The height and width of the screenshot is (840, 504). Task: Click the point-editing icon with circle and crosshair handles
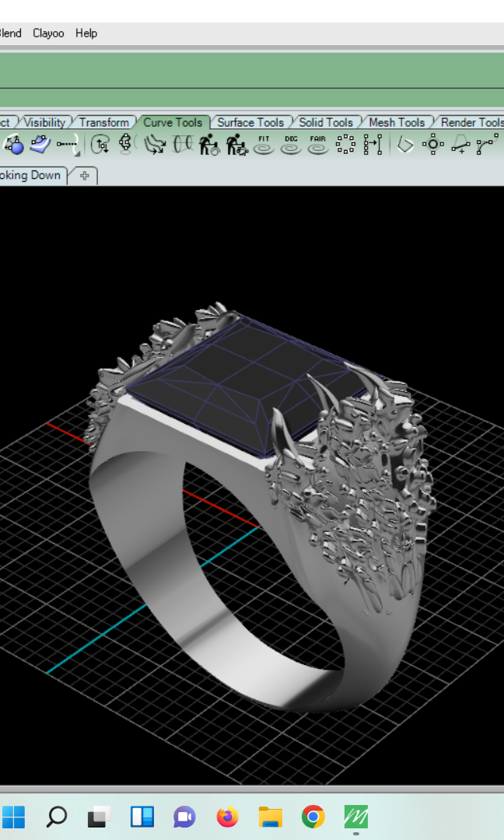click(433, 144)
